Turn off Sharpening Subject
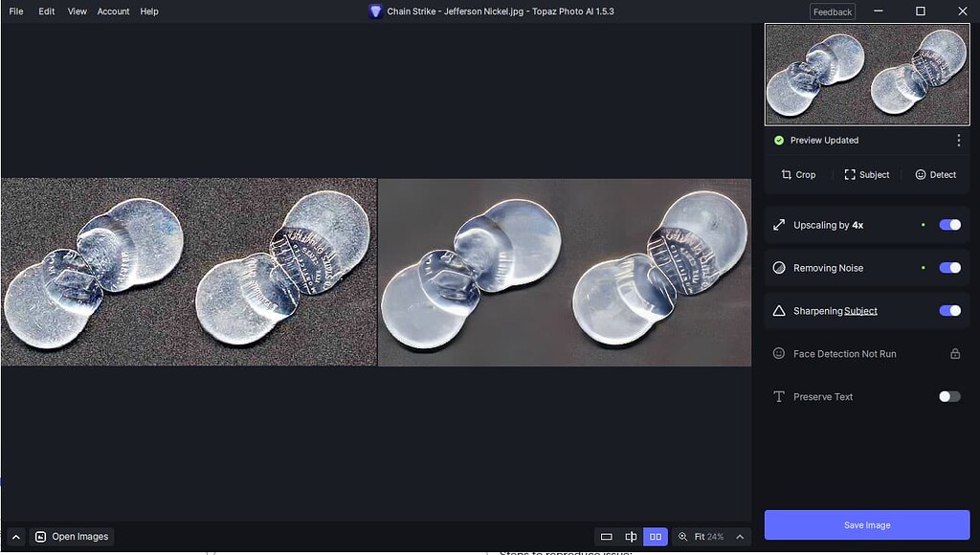This screenshot has width=980, height=555. point(948,310)
